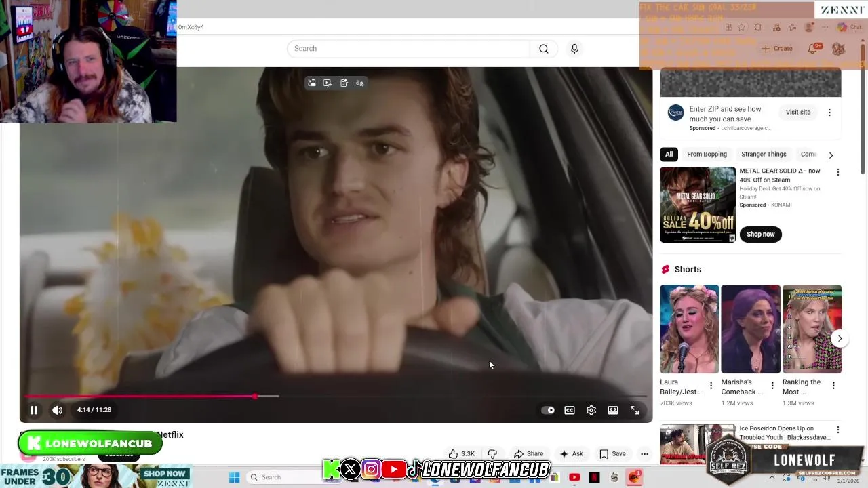Select the All filter chip
Screen dimensions: 868x488
(669, 155)
